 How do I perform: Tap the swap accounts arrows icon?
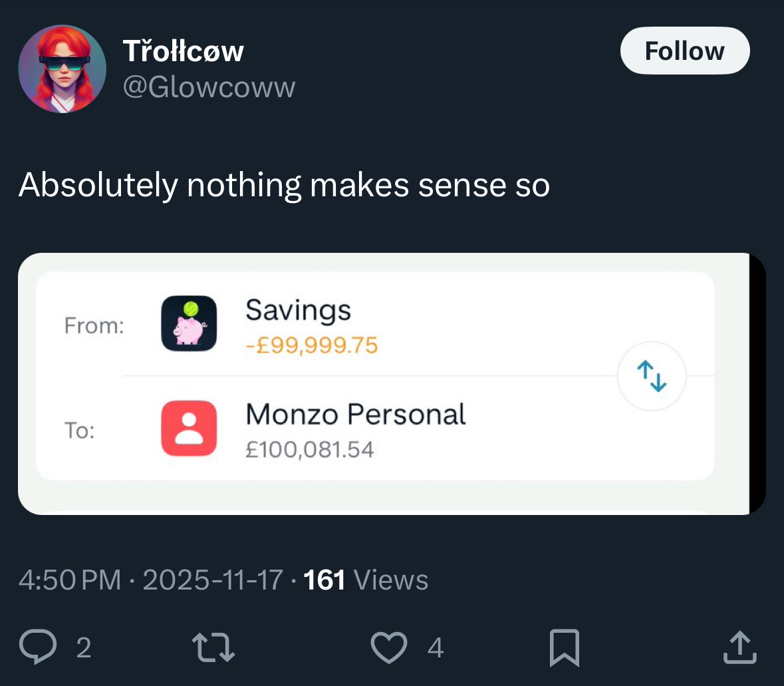click(652, 376)
